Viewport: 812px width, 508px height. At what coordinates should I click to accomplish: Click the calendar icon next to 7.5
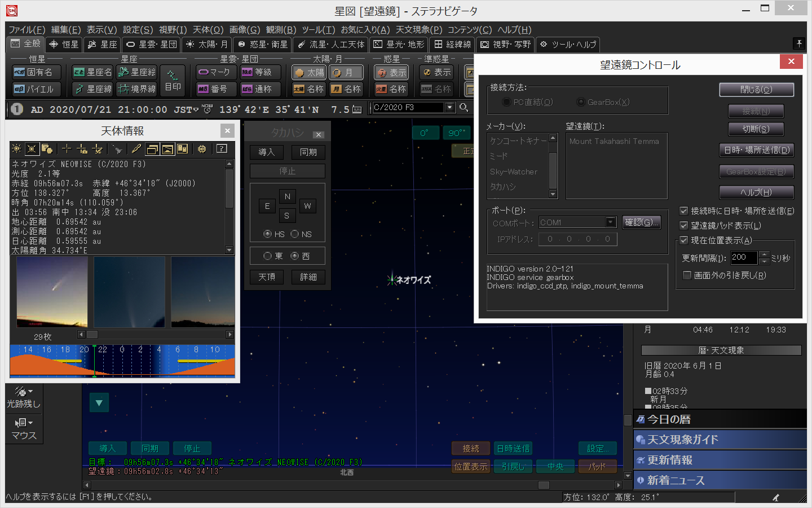tap(357, 110)
